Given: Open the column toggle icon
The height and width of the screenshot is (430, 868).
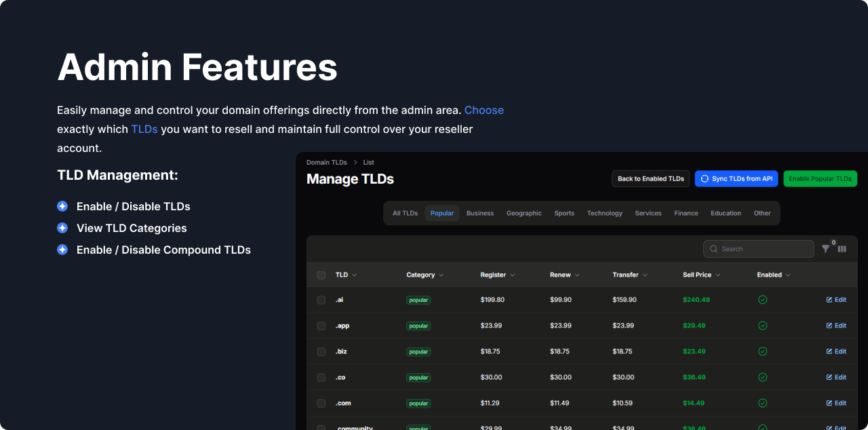Looking at the screenshot, I should pos(842,249).
